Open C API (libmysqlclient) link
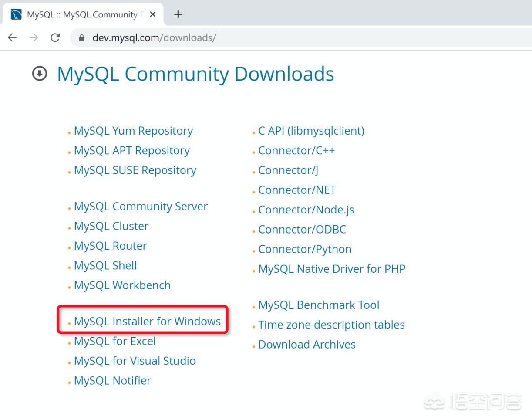The width and height of the screenshot is (532, 420). tap(311, 131)
